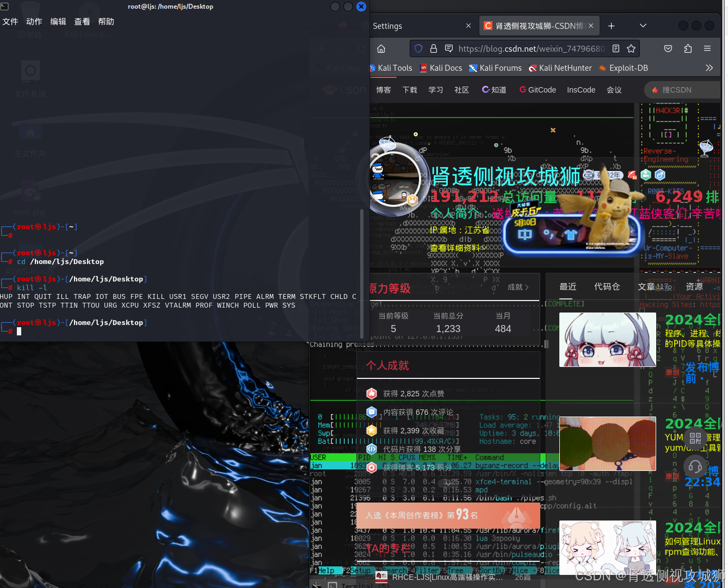This screenshot has height=588, width=728.
Task: Switch to the 资源 content tab
Action: (694, 286)
